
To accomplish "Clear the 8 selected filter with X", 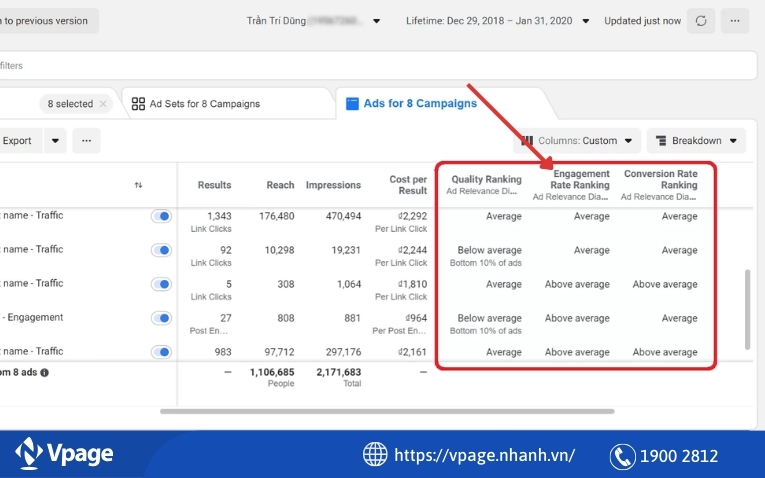I will click(x=103, y=104).
